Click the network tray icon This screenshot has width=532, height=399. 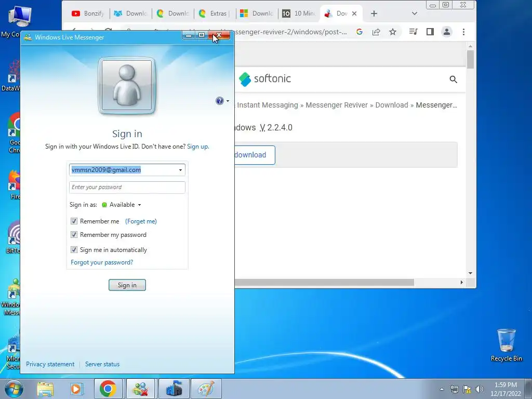pyautogui.click(x=454, y=389)
